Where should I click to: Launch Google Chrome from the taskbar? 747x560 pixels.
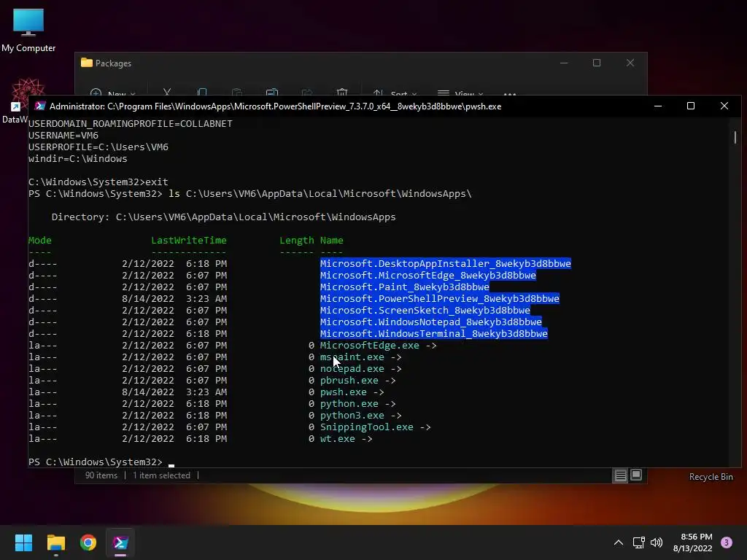[88, 542]
